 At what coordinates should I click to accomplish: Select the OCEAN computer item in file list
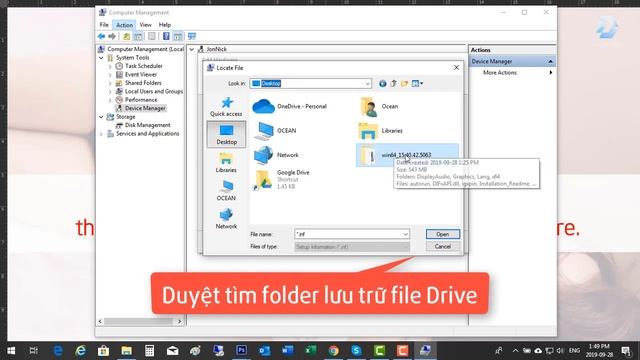(x=275, y=131)
